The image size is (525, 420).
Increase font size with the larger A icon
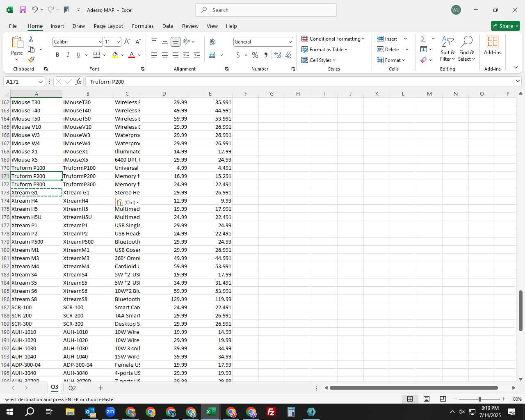point(127,42)
